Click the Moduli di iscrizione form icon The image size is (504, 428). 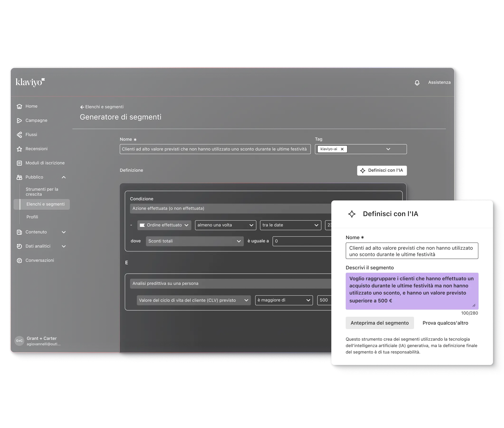(x=19, y=163)
